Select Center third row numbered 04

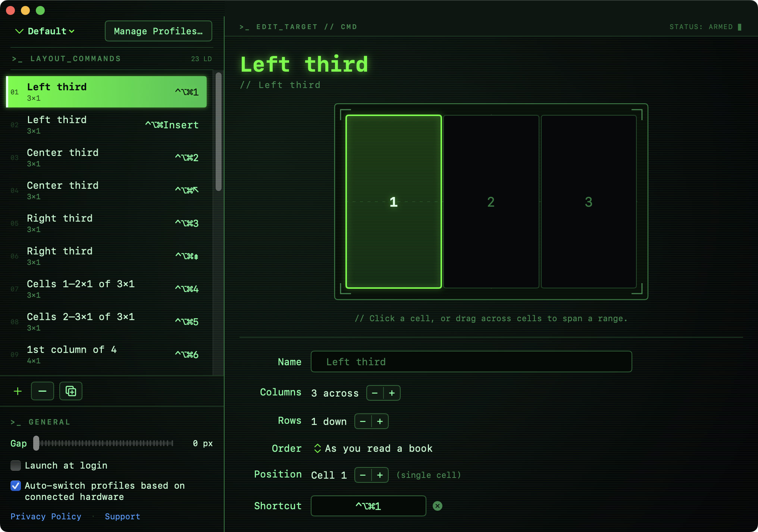point(107,190)
